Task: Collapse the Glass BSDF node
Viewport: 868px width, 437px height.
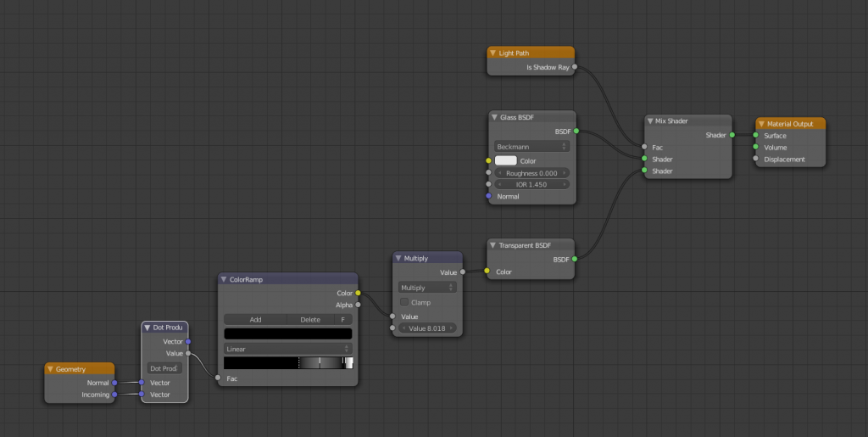Action: point(494,117)
